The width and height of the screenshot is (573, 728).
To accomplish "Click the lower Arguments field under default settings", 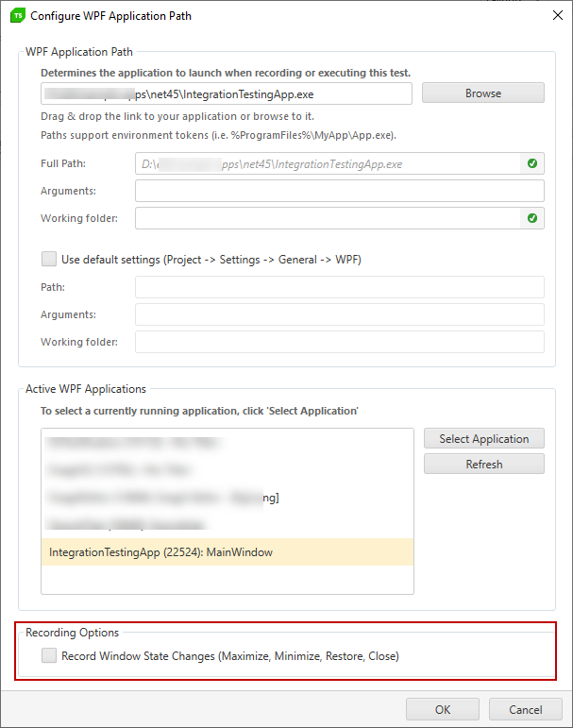I will point(340,314).
